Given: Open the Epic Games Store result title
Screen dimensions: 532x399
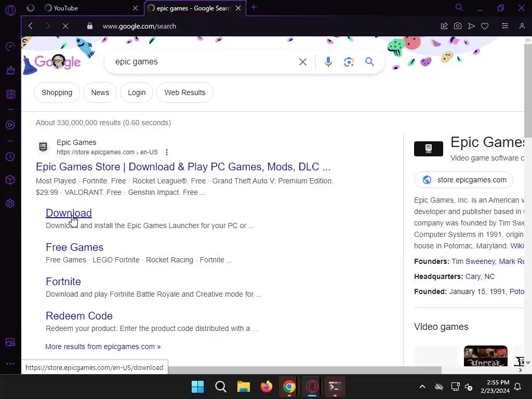Looking at the screenshot, I should tap(183, 167).
